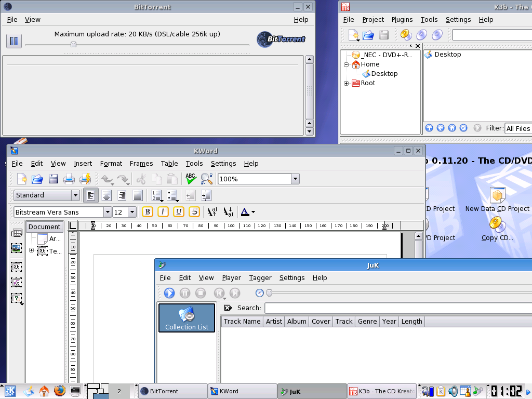Open text color dropdown arrow in KWord
This screenshot has height=399, width=532.
tap(253, 212)
